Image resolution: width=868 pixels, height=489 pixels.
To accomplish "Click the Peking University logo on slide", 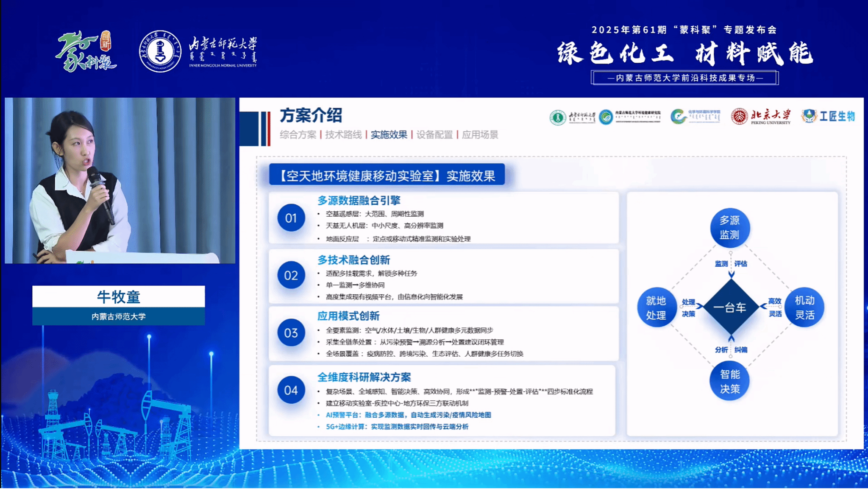I will pos(761,117).
